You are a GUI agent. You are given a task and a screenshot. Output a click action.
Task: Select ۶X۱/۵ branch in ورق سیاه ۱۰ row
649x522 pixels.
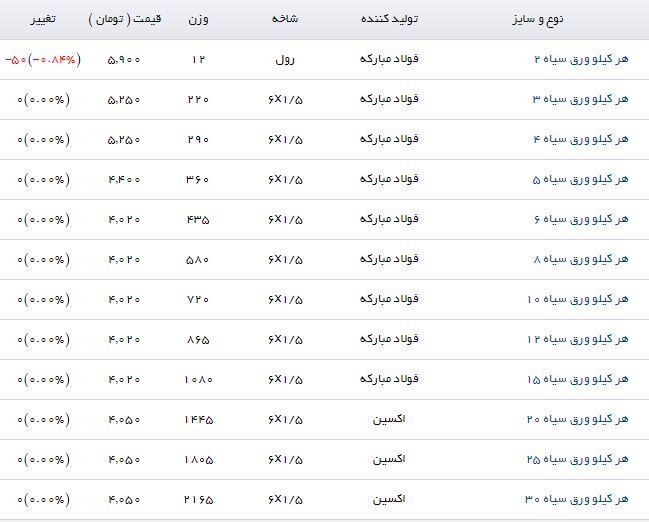(x=285, y=300)
